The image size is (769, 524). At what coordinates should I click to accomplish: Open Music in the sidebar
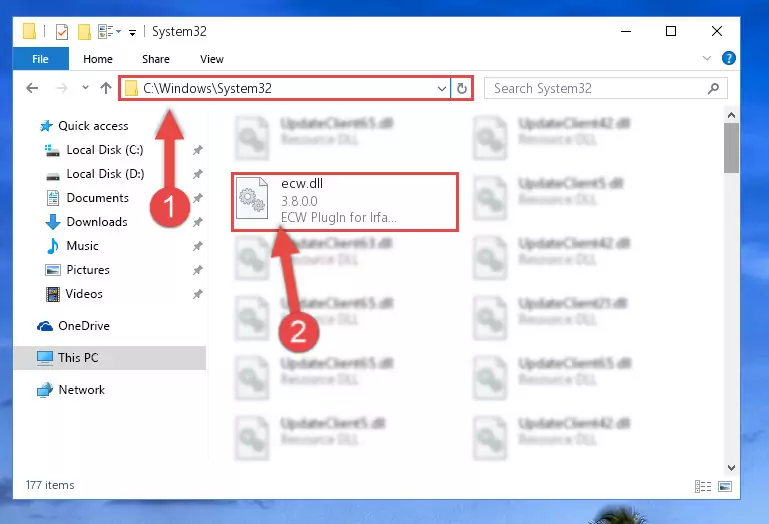(x=73, y=246)
